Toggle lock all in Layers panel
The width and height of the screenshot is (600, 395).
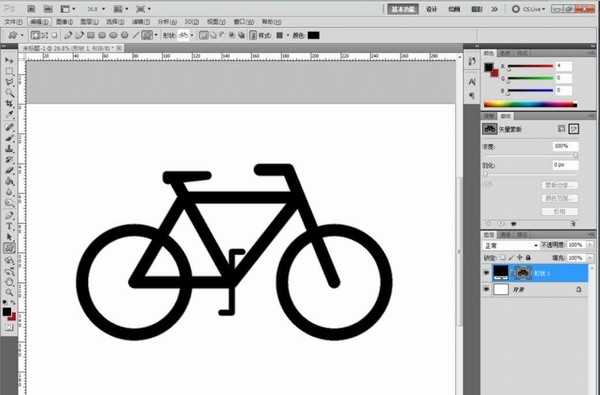pyautogui.click(x=528, y=258)
